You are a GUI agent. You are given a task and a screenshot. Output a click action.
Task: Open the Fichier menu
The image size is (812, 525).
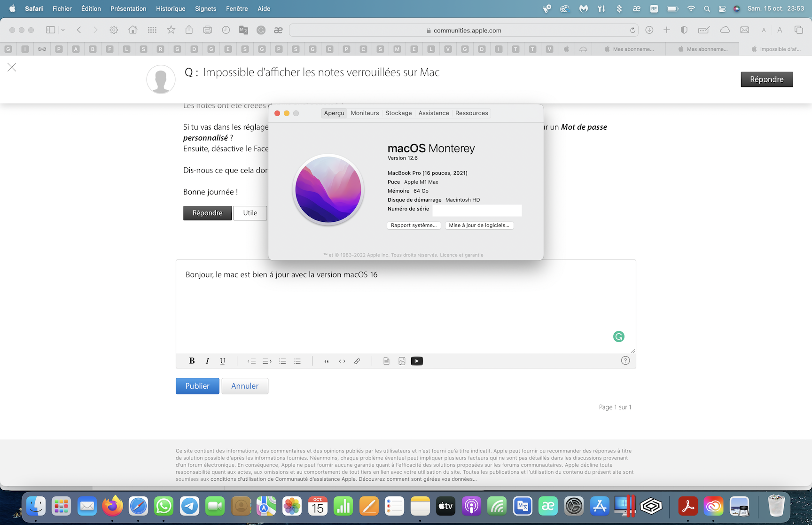coord(62,8)
